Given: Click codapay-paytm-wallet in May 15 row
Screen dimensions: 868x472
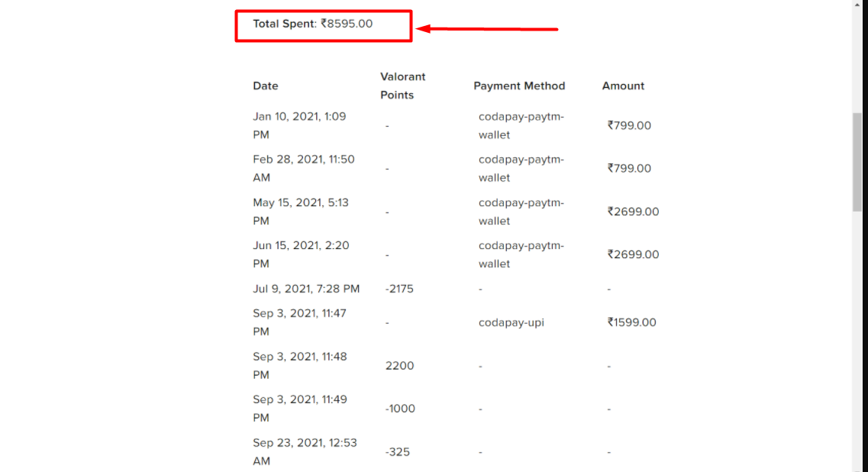Looking at the screenshot, I should coord(521,212).
